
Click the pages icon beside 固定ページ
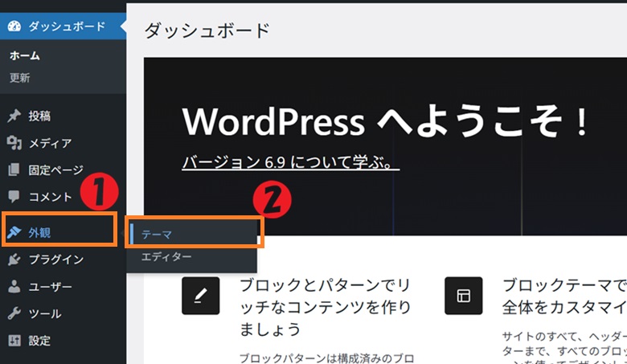click(x=14, y=170)
